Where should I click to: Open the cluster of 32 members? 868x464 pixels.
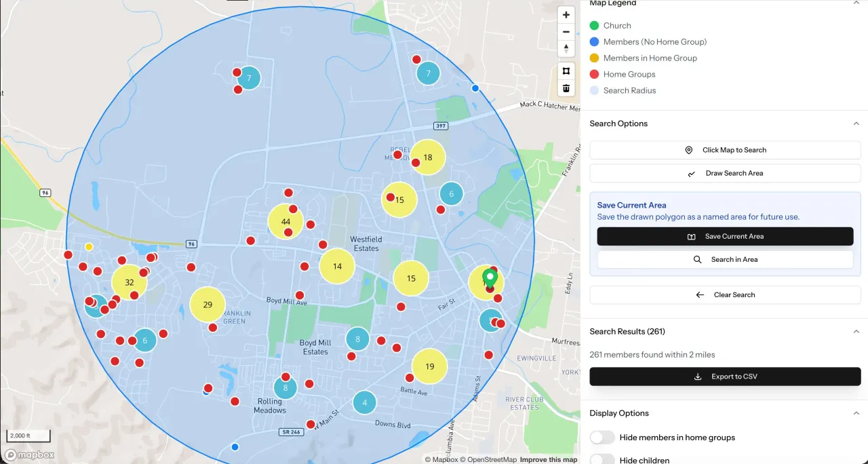[130, 283]
